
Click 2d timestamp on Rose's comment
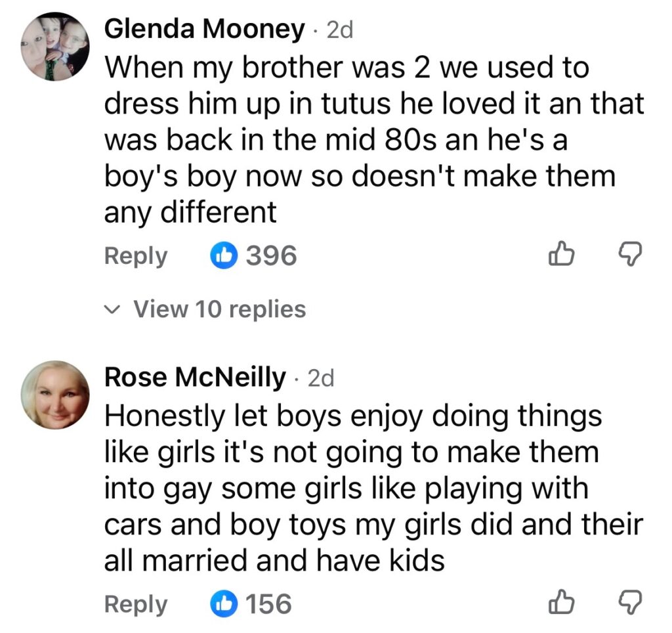322,378
